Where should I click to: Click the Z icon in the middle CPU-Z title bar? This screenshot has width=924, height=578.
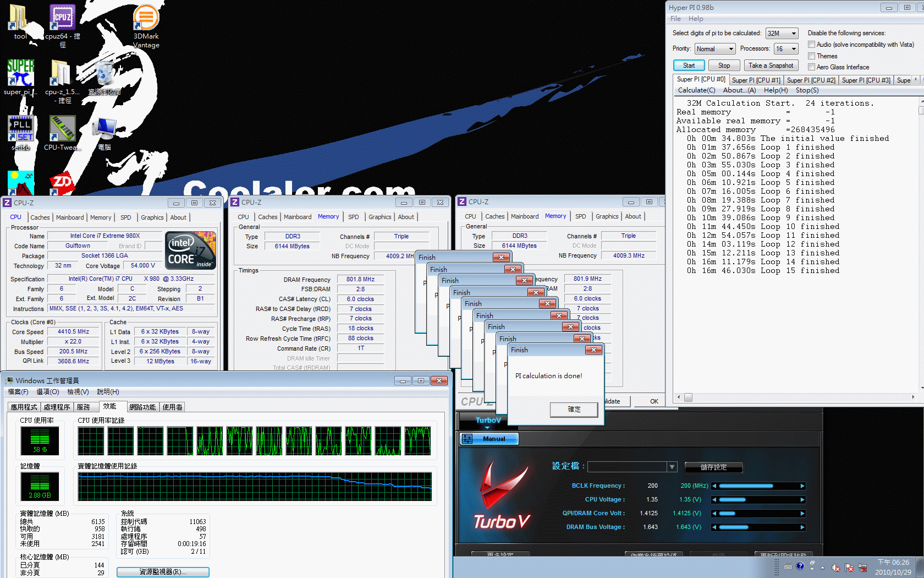click(x=235, y=202)
